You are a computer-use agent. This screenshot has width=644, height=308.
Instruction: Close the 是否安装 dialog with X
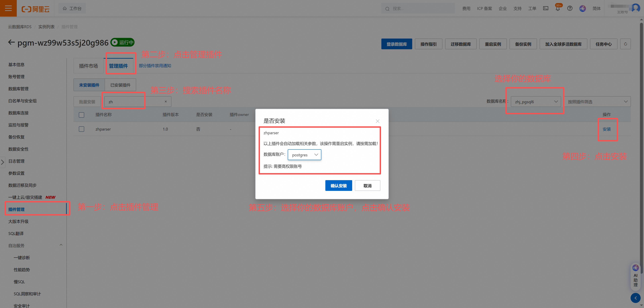[x=378, y=121]
